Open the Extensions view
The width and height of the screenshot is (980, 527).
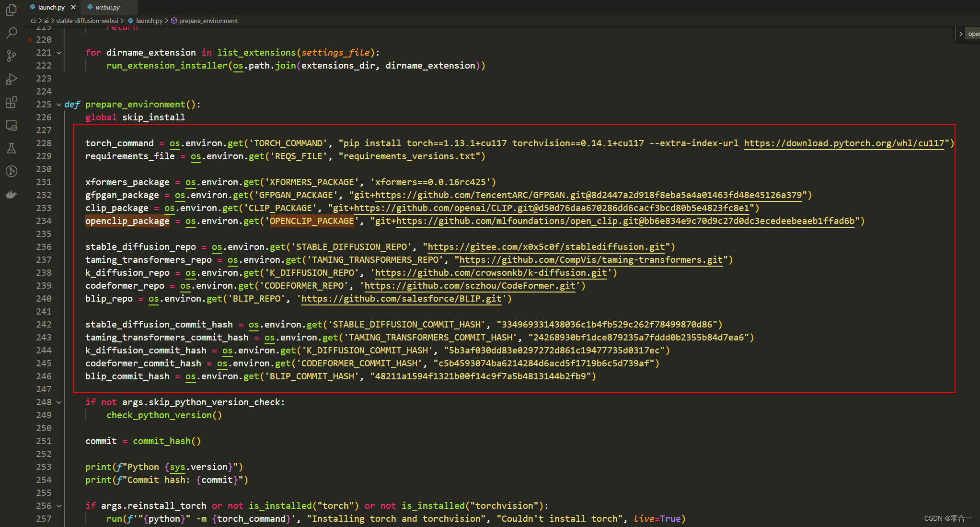pyautogui.click(x=12, y=102)
